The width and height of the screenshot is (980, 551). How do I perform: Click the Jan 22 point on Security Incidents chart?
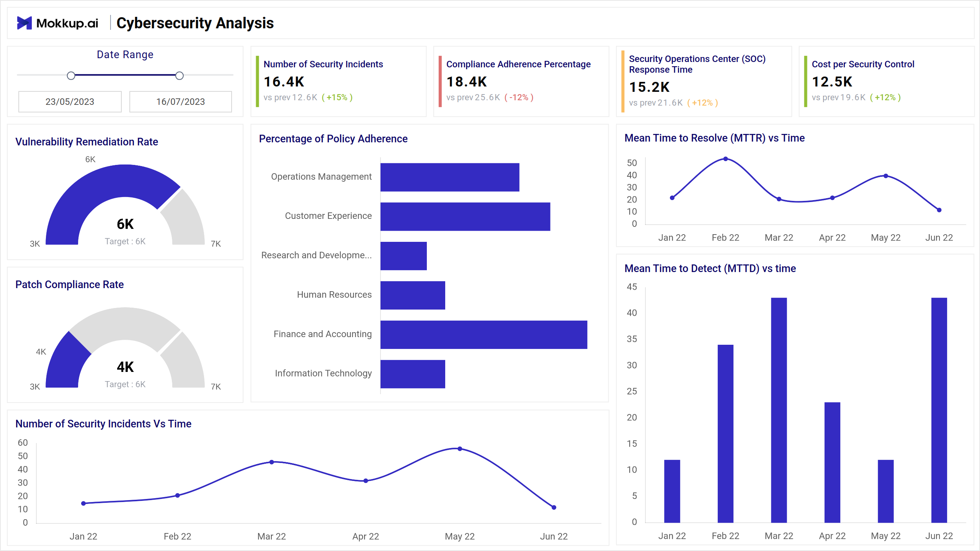(x=83, y=504)
